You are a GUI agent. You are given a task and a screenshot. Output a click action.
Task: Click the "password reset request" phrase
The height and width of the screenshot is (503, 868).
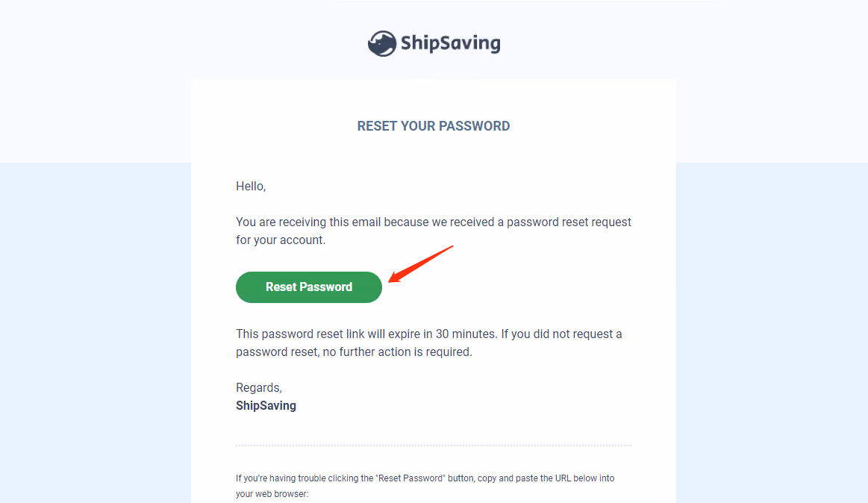[x=569, y=222]
